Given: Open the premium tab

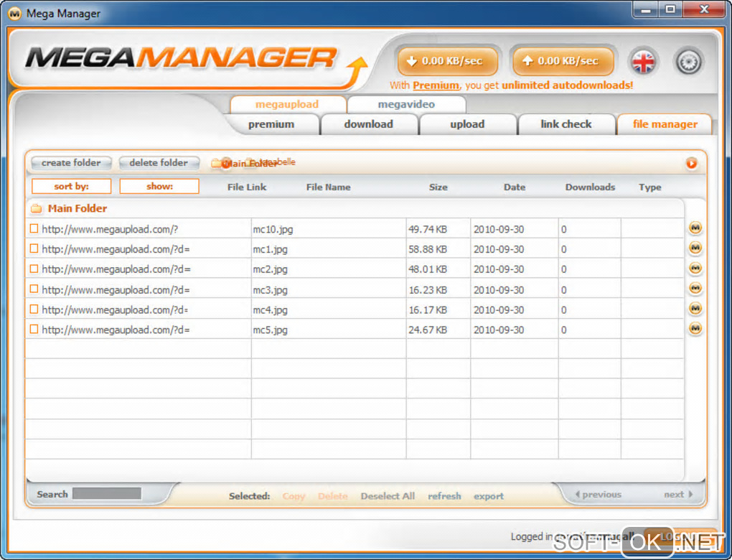Looking at the screenshot, I should click(x=271, y=124).
